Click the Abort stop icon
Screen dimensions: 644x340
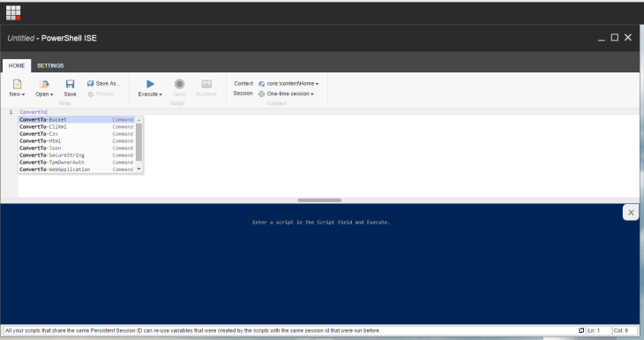coord(179,84)
